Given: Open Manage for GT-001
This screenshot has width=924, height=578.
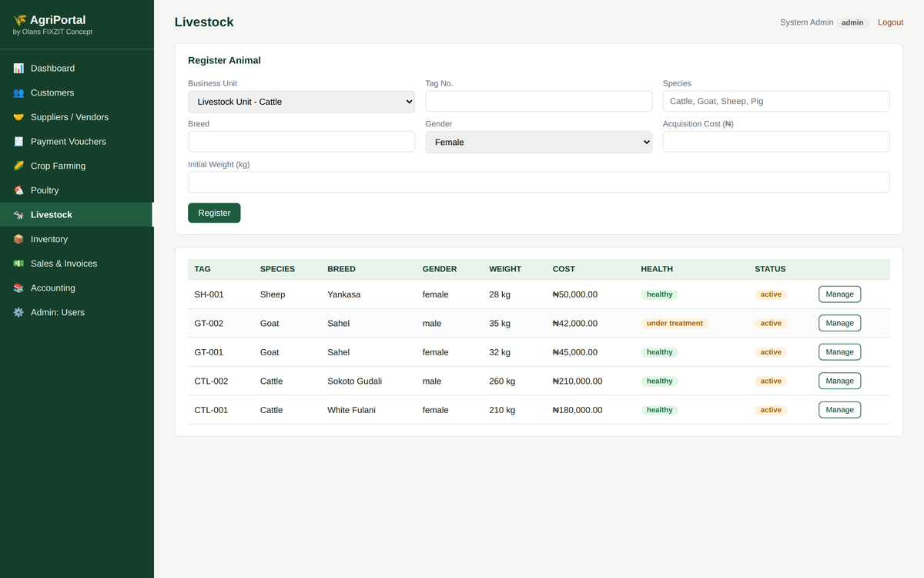Looking at the screenshot, I should point(839,352).
